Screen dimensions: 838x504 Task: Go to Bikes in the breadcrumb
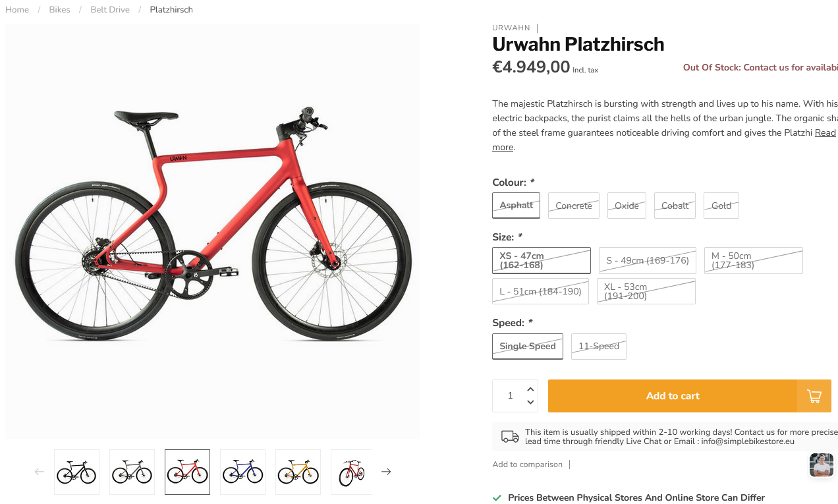[x=59, y=10]
